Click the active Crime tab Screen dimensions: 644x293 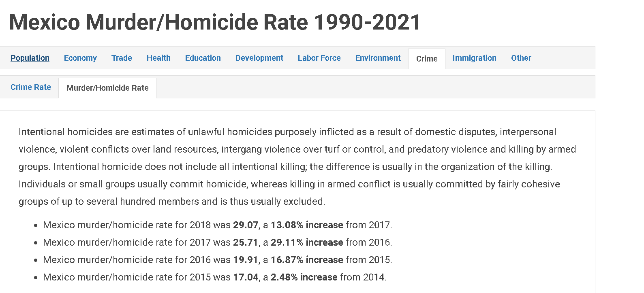coord(427,59)
